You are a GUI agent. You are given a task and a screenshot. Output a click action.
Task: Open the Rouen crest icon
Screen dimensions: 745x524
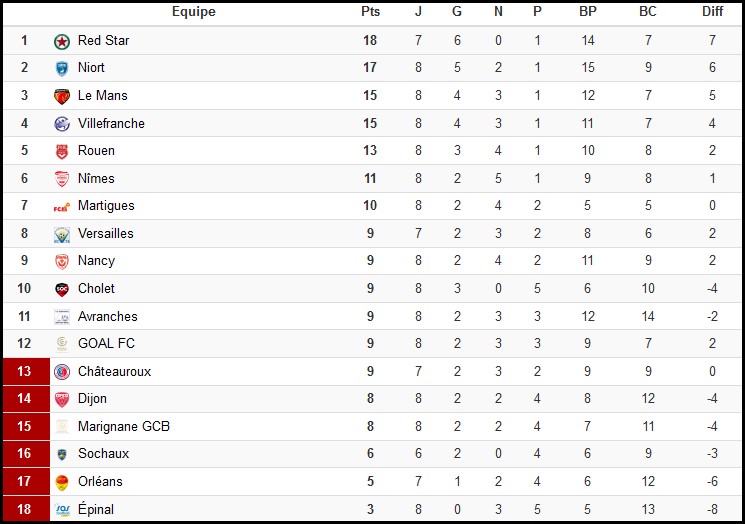coord(62,152)
